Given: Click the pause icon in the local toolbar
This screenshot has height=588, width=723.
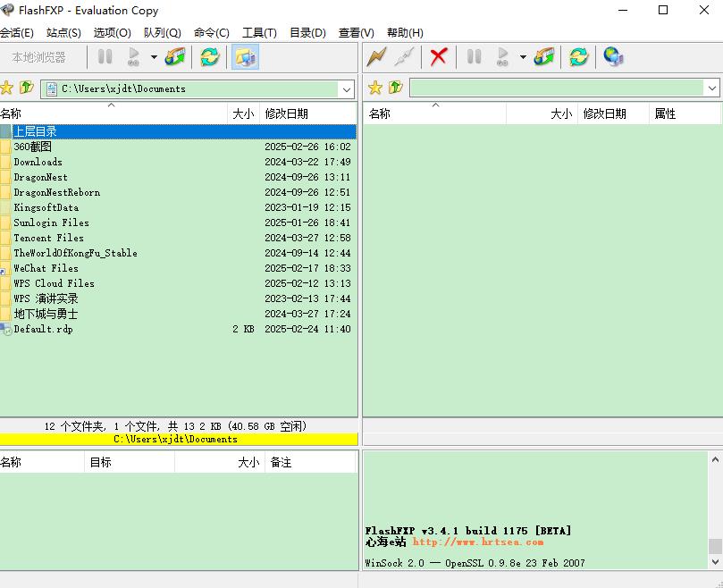Looking at the screenshot, I should click(105, 56).
